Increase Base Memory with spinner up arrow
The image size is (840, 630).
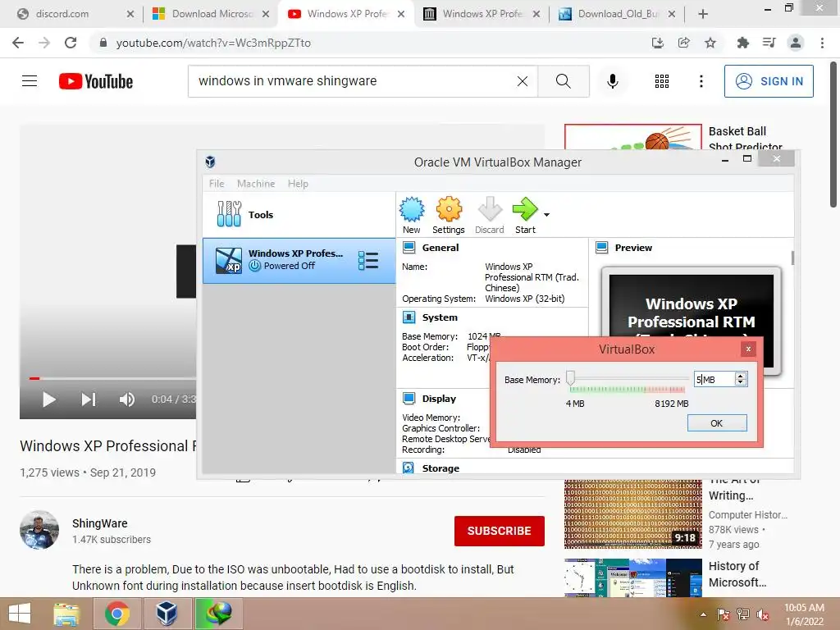741,376
